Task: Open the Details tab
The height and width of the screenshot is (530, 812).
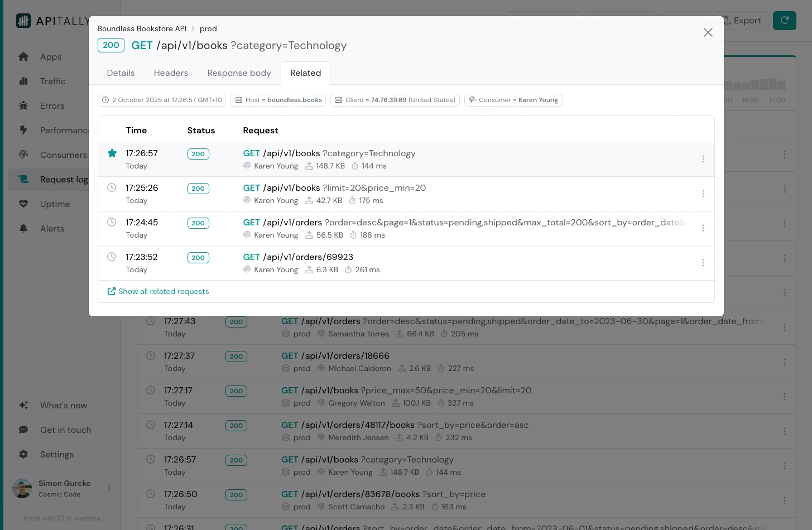Action: click(121, 73)
